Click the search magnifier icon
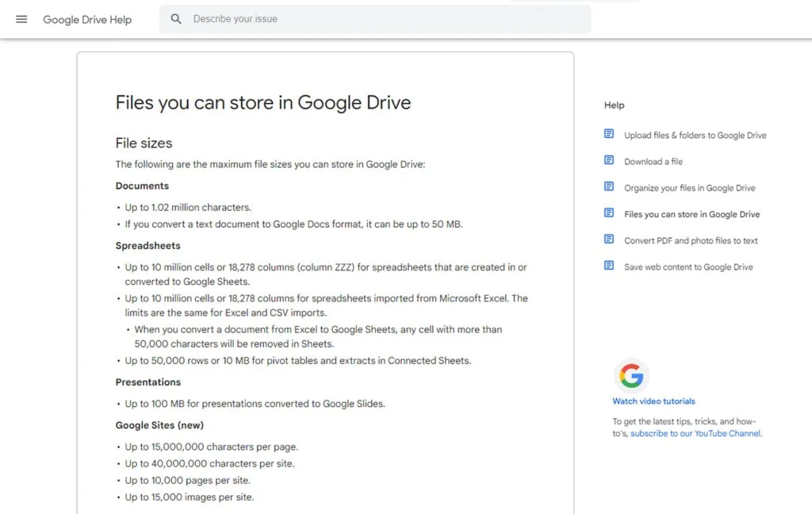812x514 pixels. pos(176,19)
